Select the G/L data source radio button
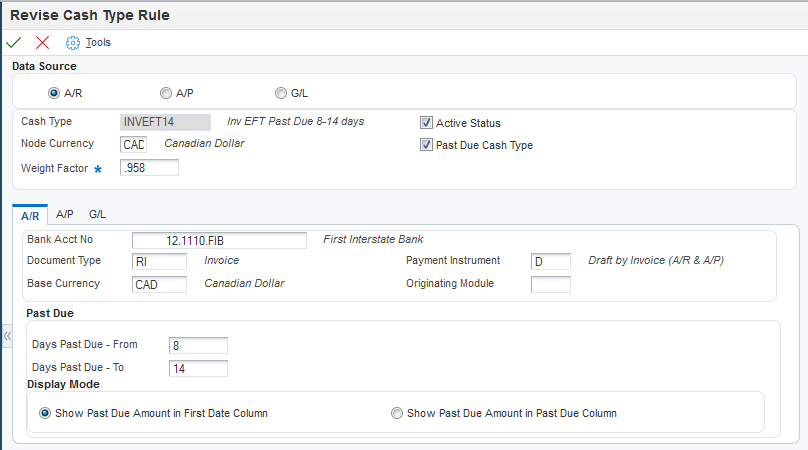 point(281,93)
